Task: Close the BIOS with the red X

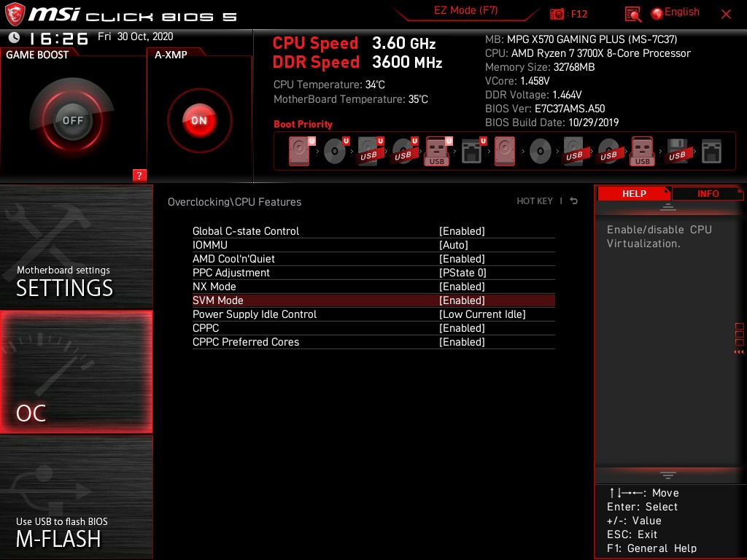Action: [x=726, y=14]
